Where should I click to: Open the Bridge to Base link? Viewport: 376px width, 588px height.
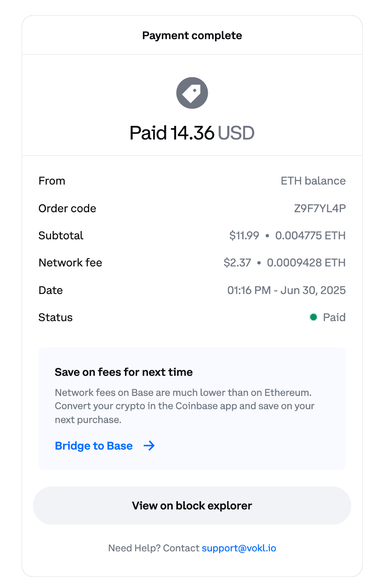coord(94,446)
